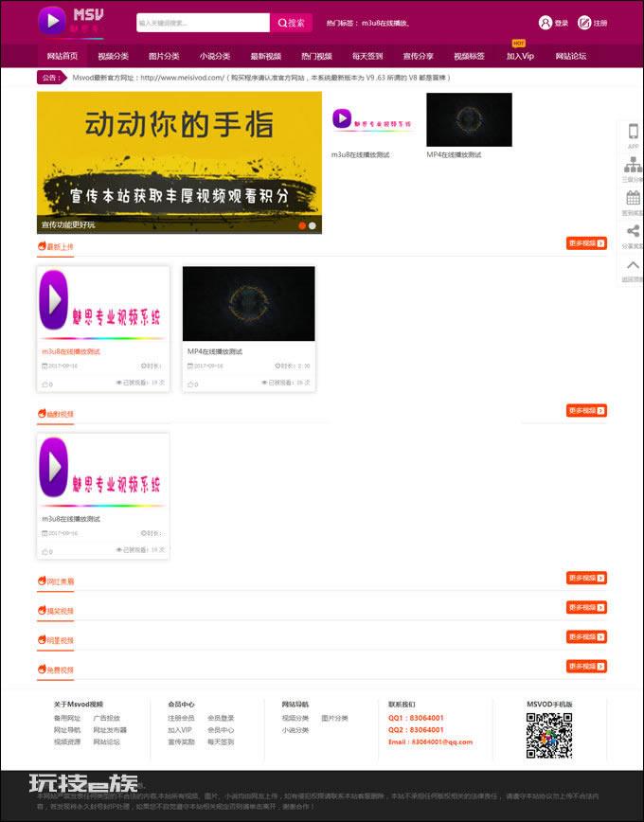Open MP4在线播放测试 card thumbnail in 最新上传
The image size is (644, 822).
pyautogui.click(x=248, y=304)
